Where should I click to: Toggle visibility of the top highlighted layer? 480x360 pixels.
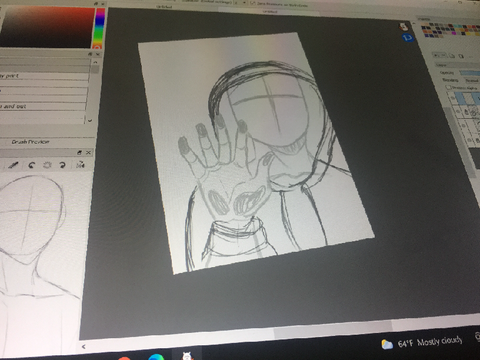click(453, 98)
